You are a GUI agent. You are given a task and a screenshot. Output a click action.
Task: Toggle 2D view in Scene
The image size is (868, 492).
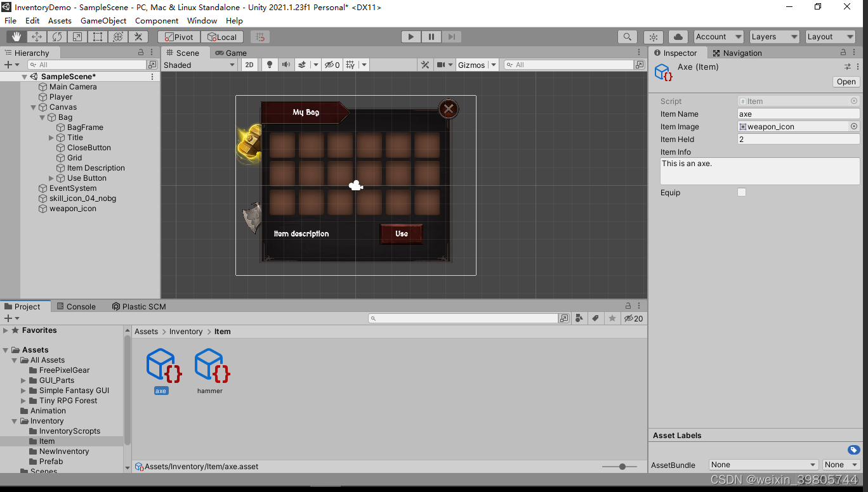click(250, 65)
